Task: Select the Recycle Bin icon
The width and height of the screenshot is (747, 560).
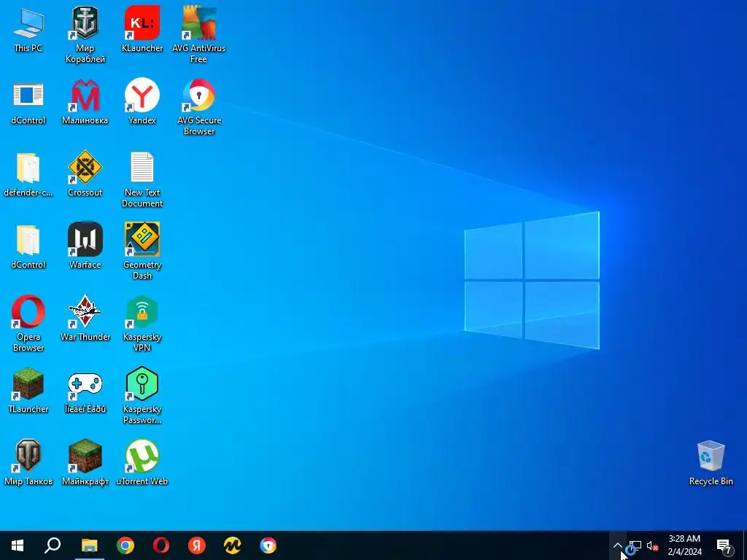Action: point(711,464)
